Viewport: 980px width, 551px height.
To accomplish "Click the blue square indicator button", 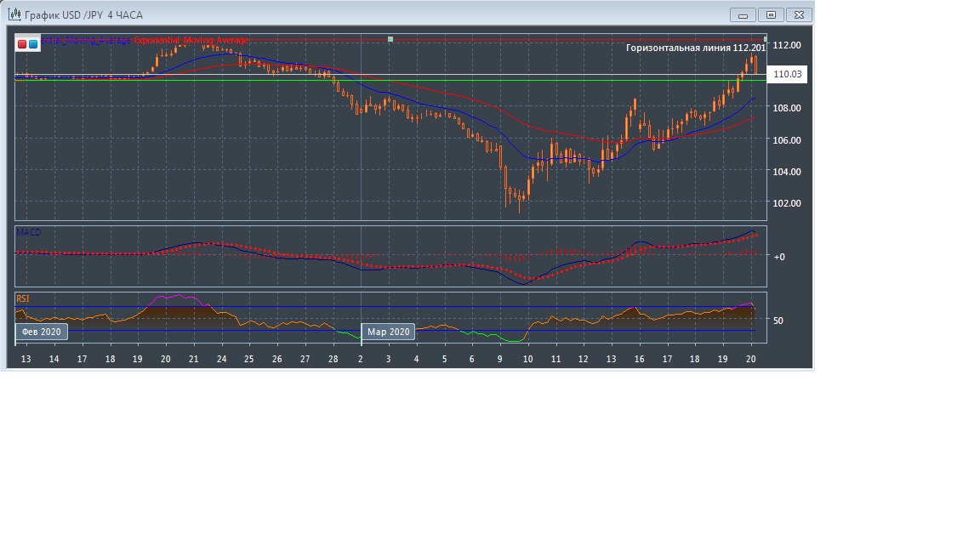I will pos(33,43).
